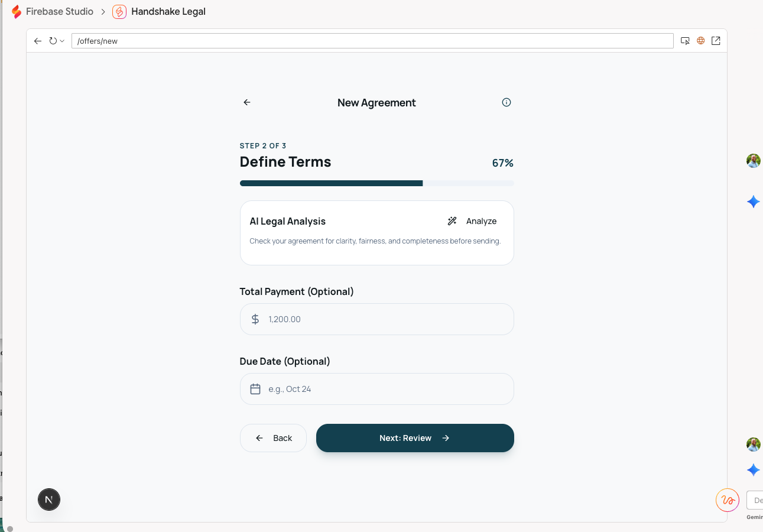Open the Firebase Studio breadcrumb link
The width and height of the screenshot is (763, 532).
tap(59, 12)
